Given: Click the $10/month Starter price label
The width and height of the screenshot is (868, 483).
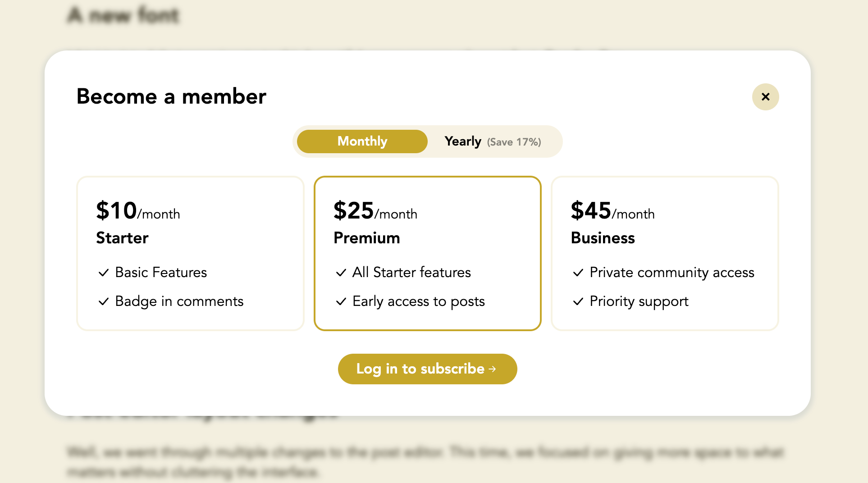Looking at the screenshot, I should click(137, 211).
